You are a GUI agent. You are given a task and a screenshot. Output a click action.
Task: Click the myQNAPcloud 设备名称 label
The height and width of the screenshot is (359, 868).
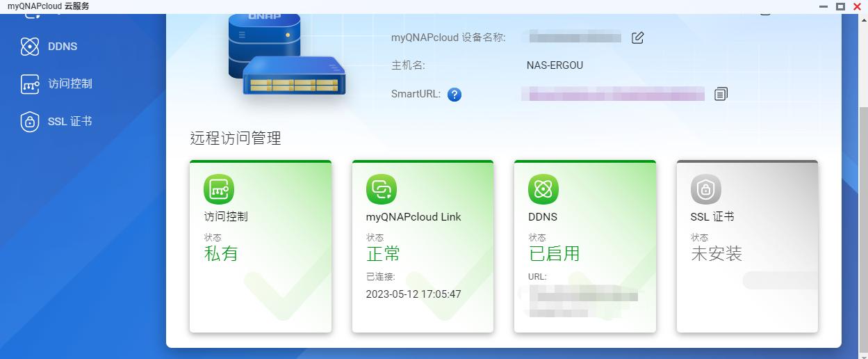448,38
